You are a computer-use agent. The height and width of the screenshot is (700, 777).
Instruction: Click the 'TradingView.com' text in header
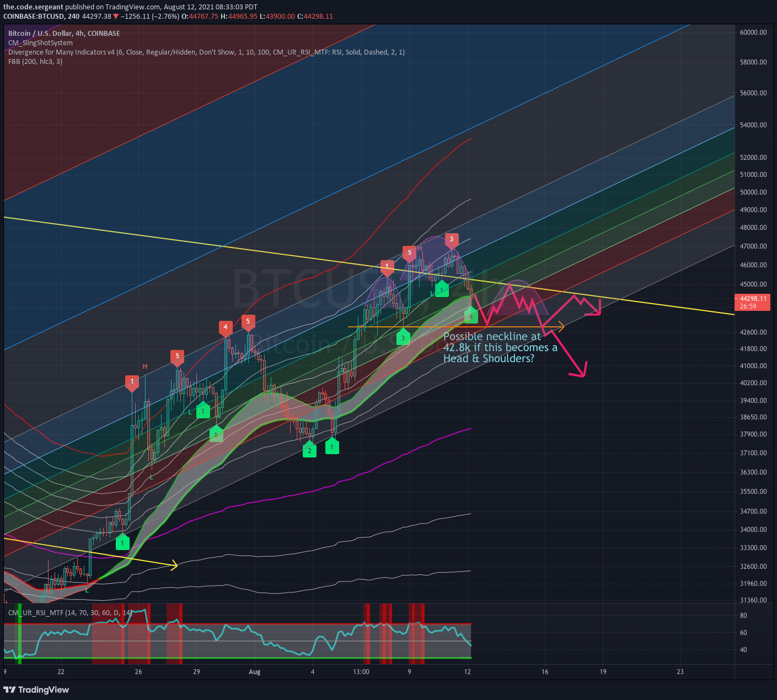pyautogui.click(x=132, y=7)
